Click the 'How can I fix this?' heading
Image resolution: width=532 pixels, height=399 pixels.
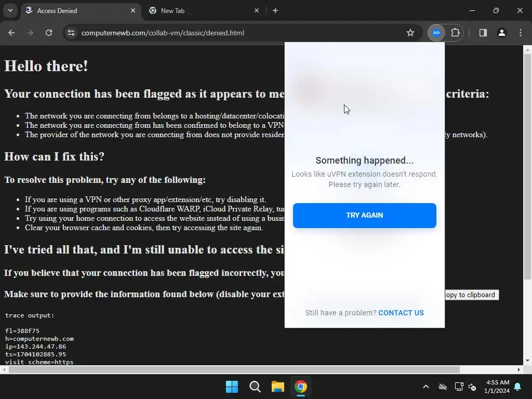[x=54, y=156]
